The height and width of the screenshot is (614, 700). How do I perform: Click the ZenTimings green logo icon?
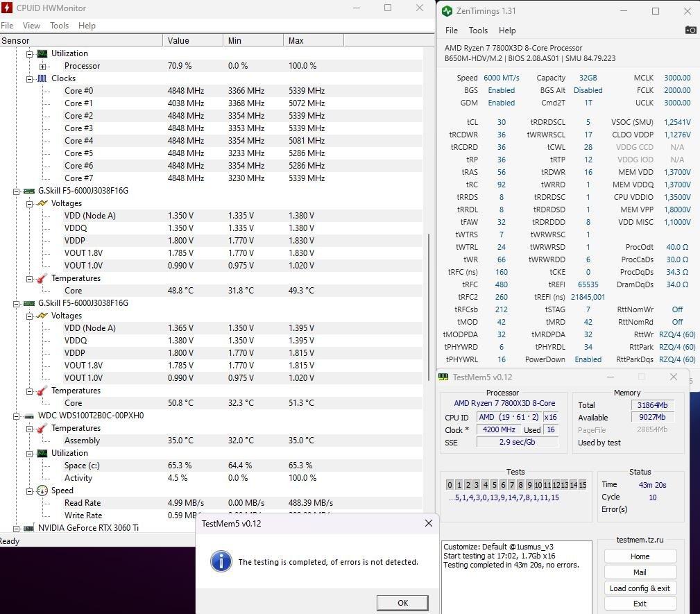click(447, 10)
